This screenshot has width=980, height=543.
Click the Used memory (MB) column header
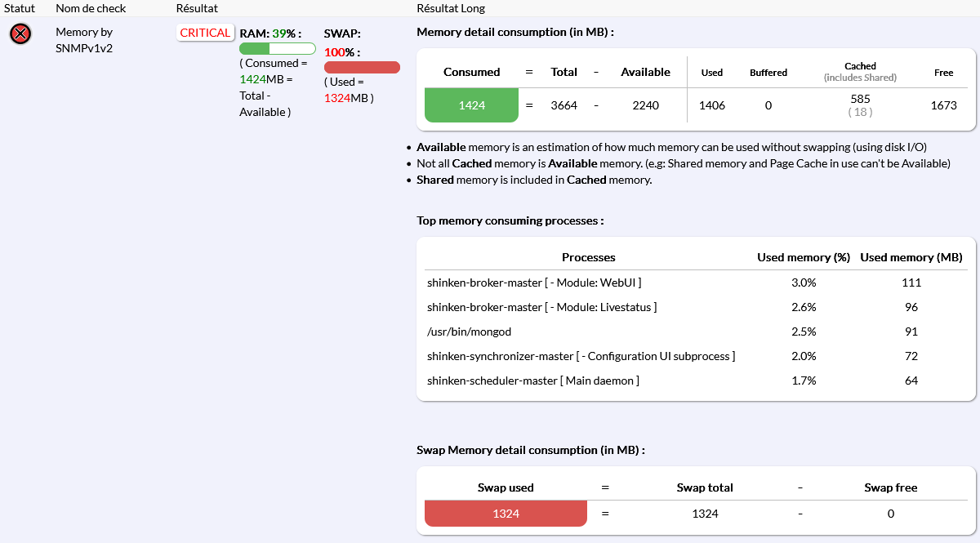tap(911, 257)
